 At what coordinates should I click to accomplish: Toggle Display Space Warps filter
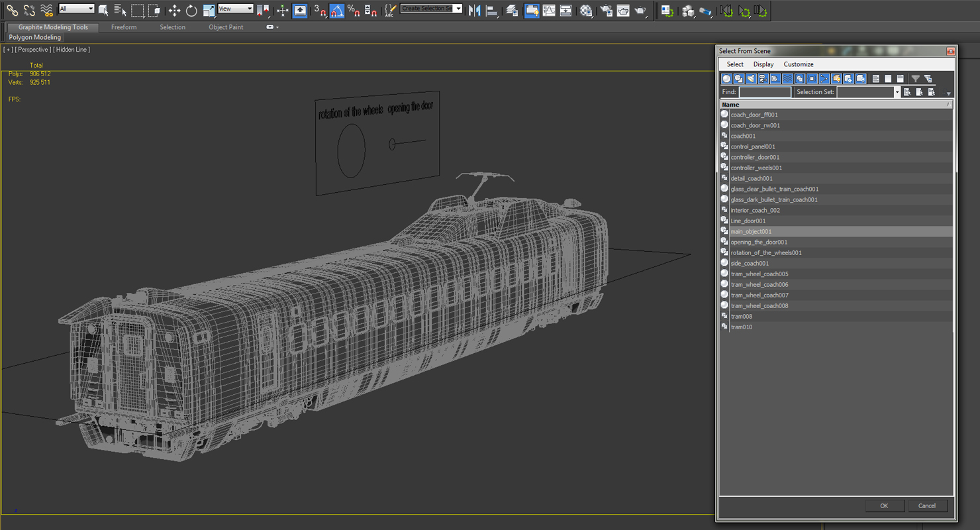[x=787, y=79]
